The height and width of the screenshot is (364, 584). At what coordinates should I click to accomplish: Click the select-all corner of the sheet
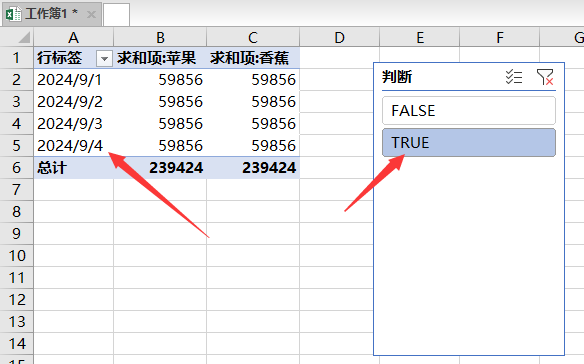17,37
